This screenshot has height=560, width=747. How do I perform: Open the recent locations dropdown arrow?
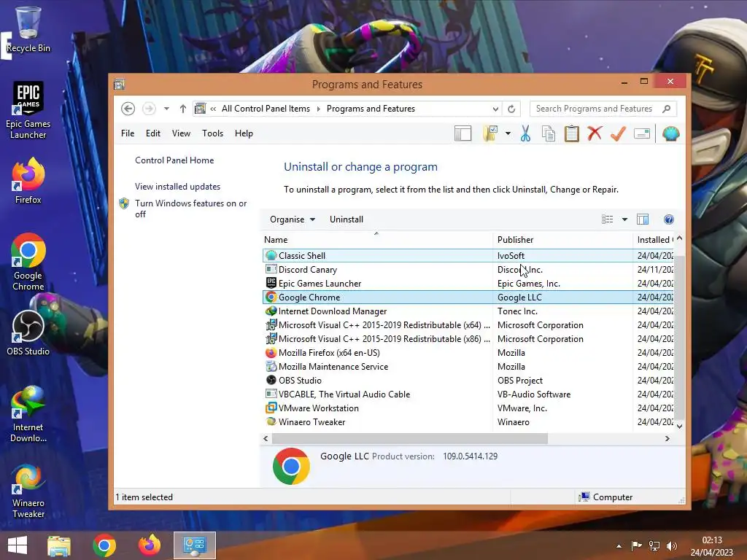click(x=166, y=109)
